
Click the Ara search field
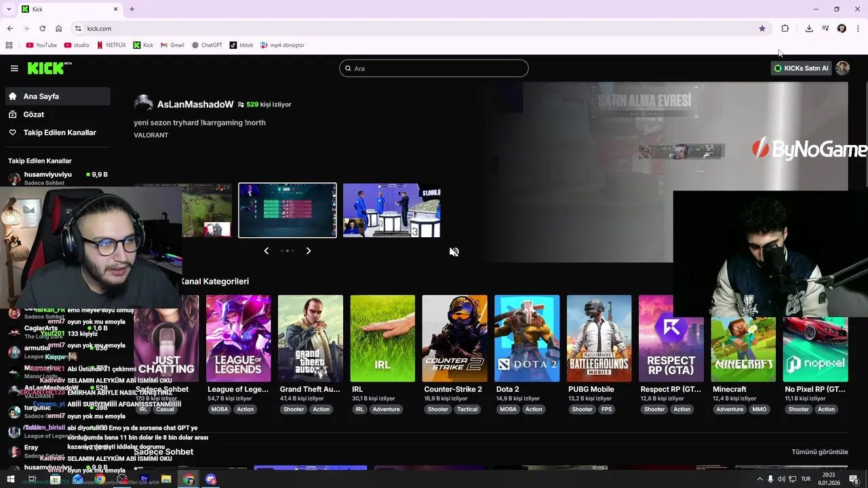[x=434, y=68]
